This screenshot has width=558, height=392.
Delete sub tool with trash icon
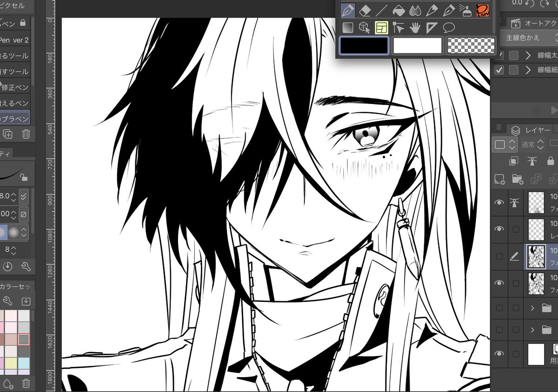point(26,134)
